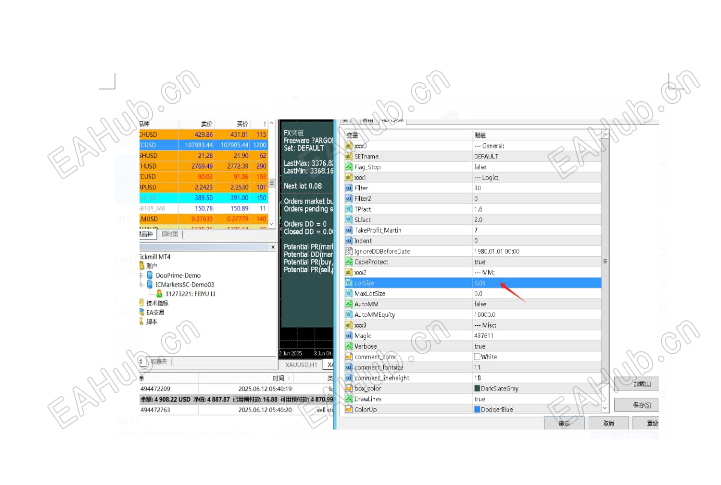The height and width of the screenshot is (485, 721).
Task: Click the comment_lineheight parameter icon
Action: pyautogui.click(x=349, y=378)
